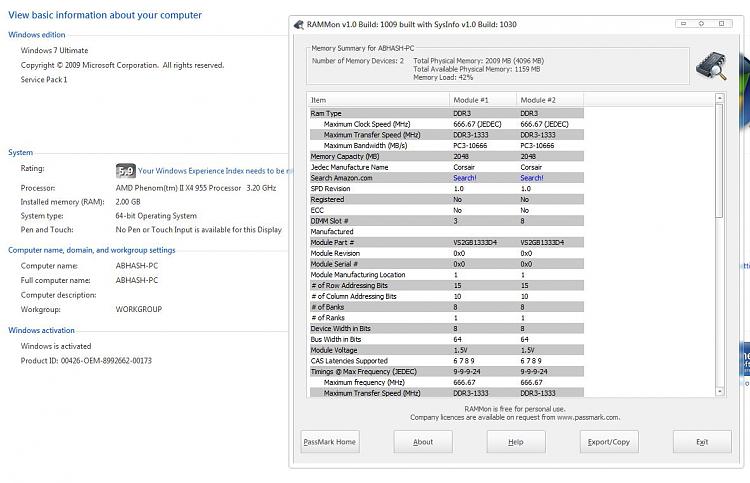
Task: Select the SPD Revision row
Action: 446,188
